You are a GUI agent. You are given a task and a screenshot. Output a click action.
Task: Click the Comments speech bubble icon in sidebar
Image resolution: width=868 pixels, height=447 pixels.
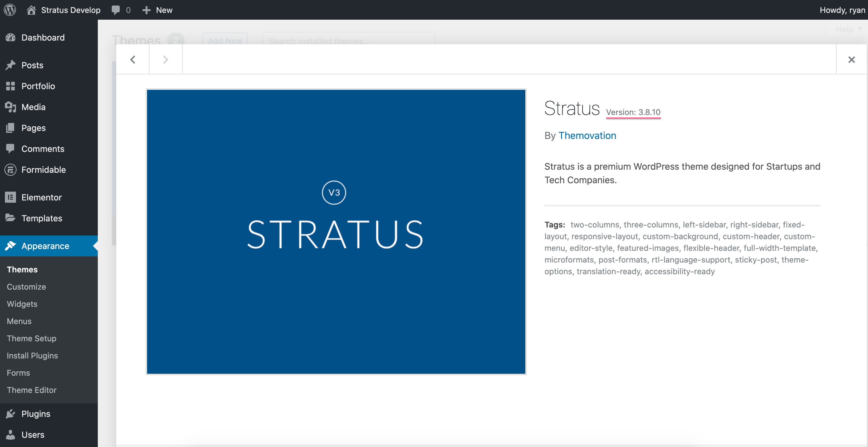point(10,148)
